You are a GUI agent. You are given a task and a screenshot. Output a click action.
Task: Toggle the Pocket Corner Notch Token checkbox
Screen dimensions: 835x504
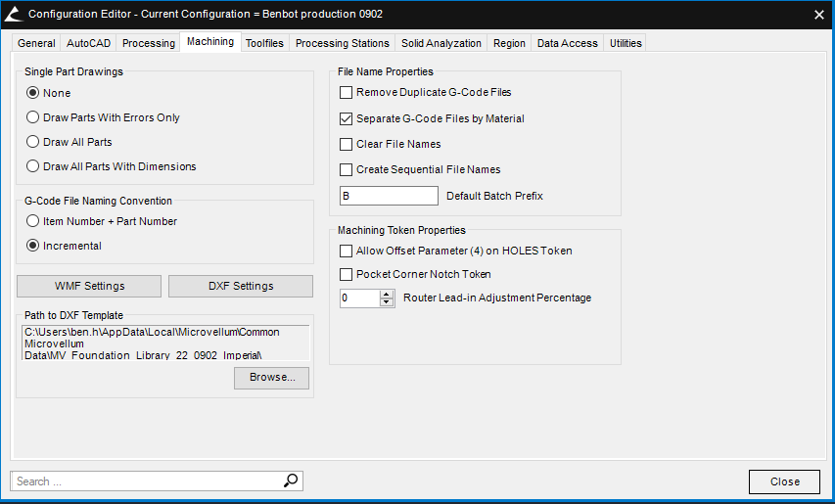click(346, 275)
